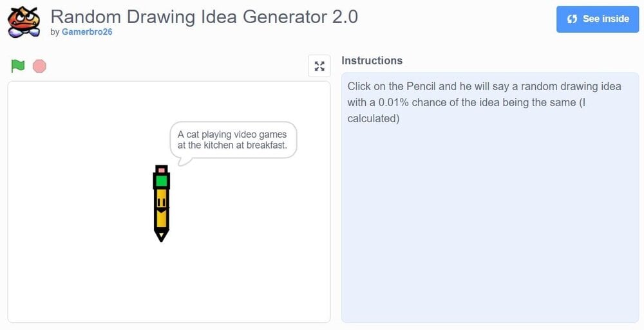644x330 pixels.
Task: Click the Instructions heading
Action: click(x=372, y=60)
